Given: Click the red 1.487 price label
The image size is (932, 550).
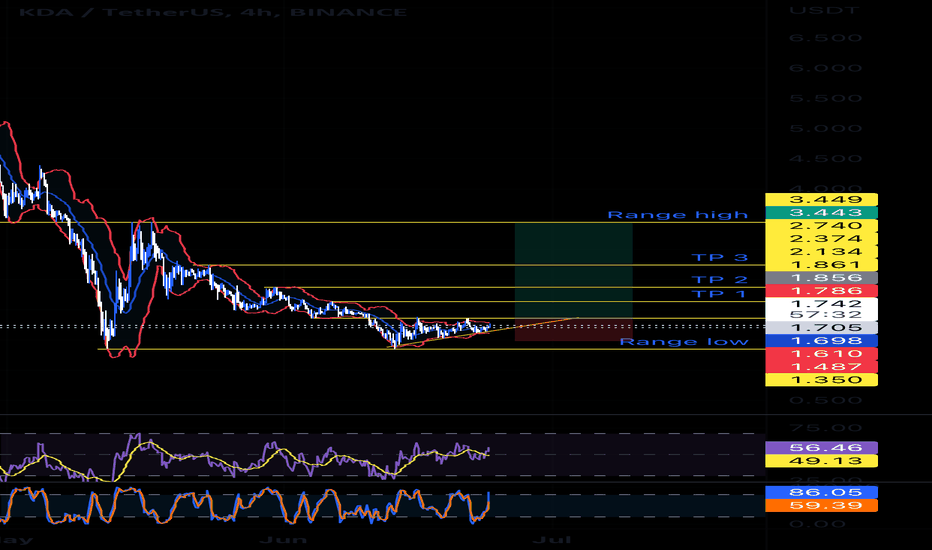Looking at the screenshot, I should pyautogui.click(x=821, y=367).
